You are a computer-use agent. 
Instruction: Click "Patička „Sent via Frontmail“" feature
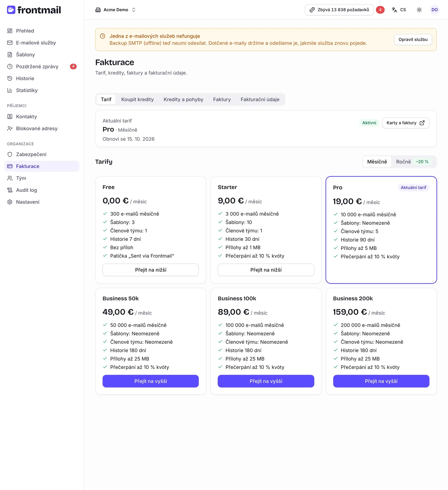click(x=142, y=256)
